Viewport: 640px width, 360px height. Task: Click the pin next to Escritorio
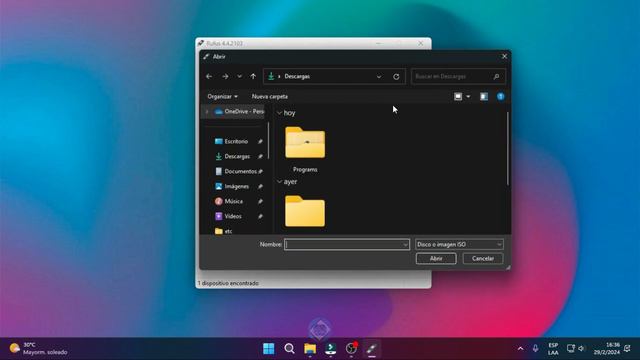click(260, 142)
